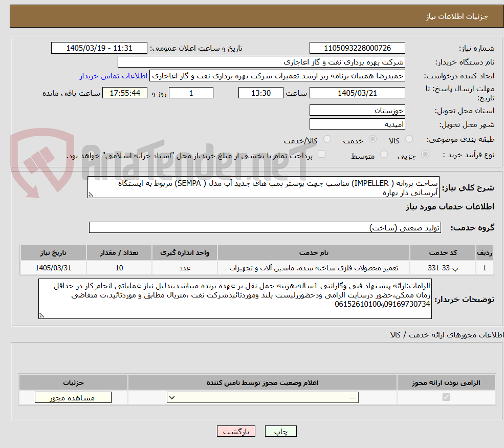Viewport: 504px width, 448px height.
Task: Click the need number field 1105093228000726
Action: point(357,48)
